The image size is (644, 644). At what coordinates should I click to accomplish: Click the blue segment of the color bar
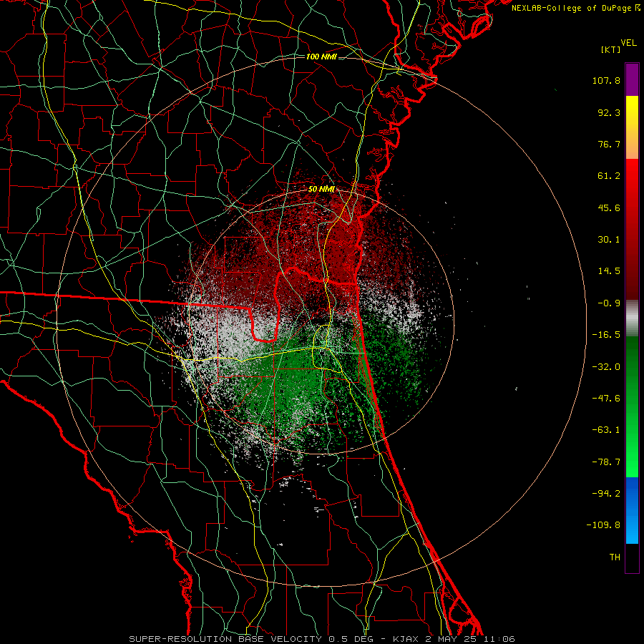click(632, 510)
